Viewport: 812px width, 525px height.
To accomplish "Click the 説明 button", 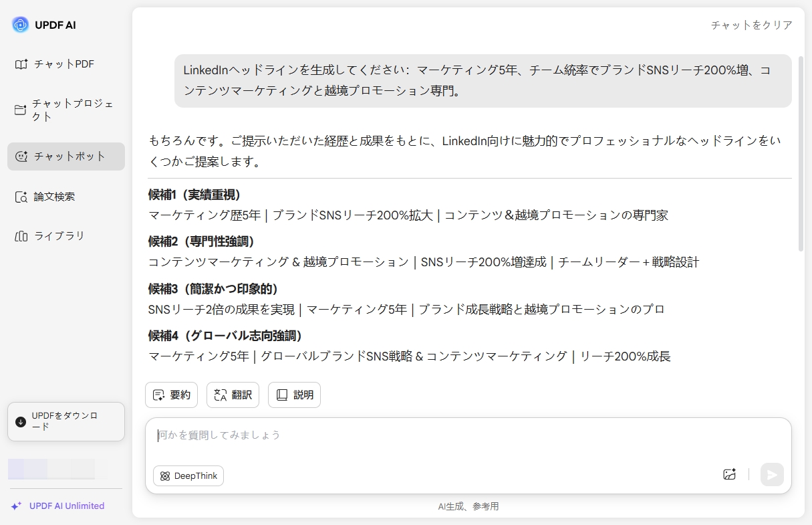I will (294, 395).
